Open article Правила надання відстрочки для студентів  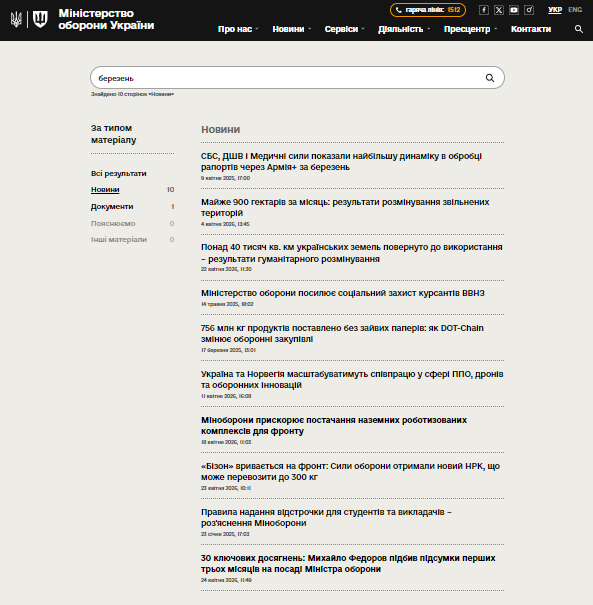click(x=326, y=517)
